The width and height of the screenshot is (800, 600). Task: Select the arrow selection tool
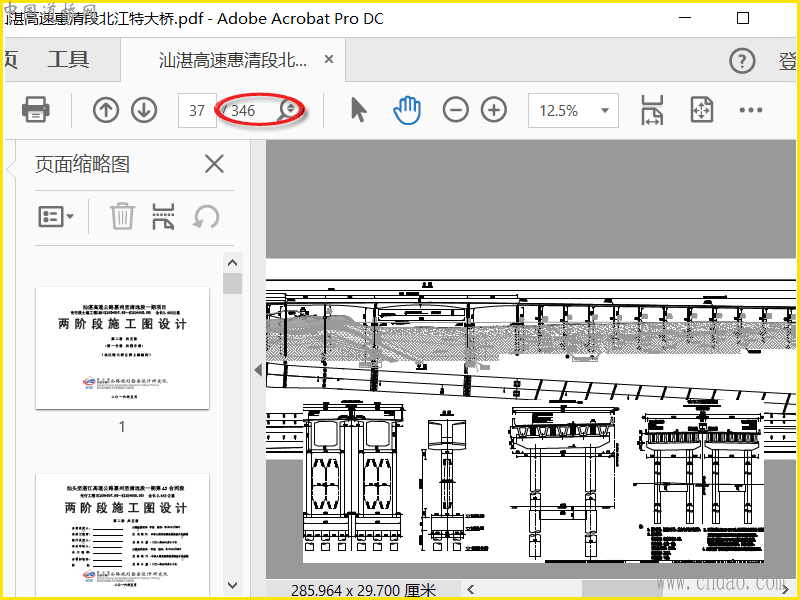[359, 110]
